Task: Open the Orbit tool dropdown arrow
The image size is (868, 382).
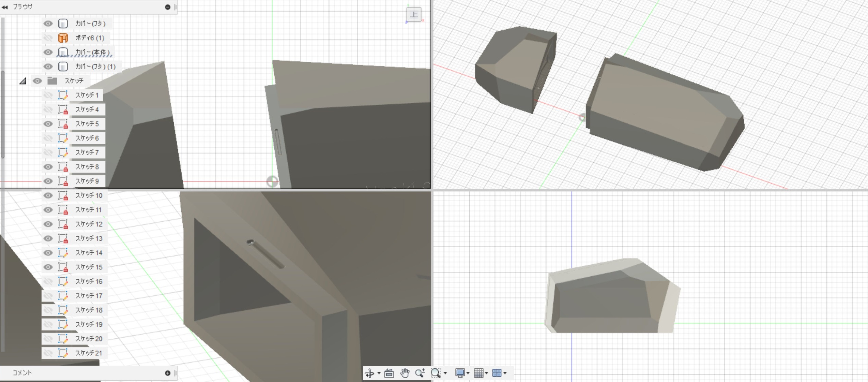Action: point(379,373)
